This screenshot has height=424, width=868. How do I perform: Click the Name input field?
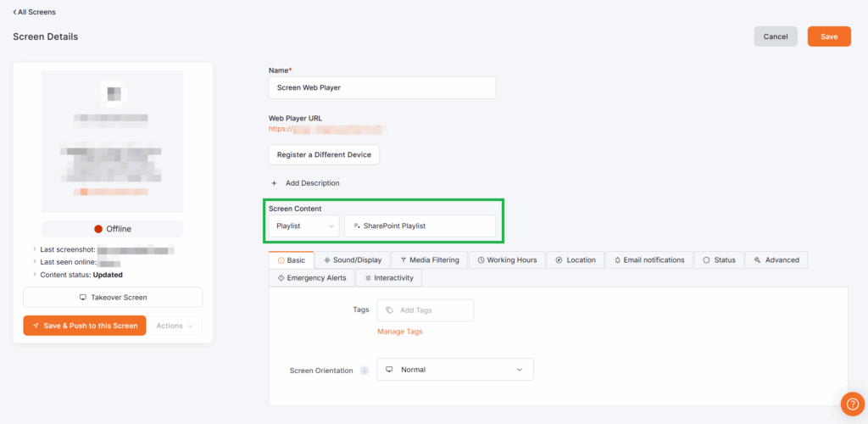[381, 87]
